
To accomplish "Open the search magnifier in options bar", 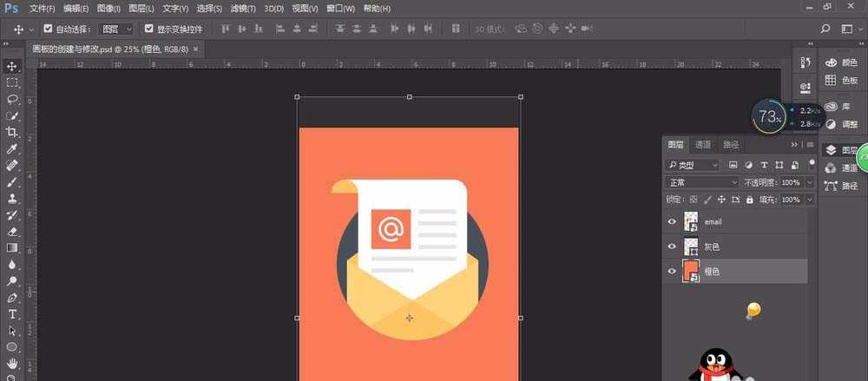I will 825,29.
